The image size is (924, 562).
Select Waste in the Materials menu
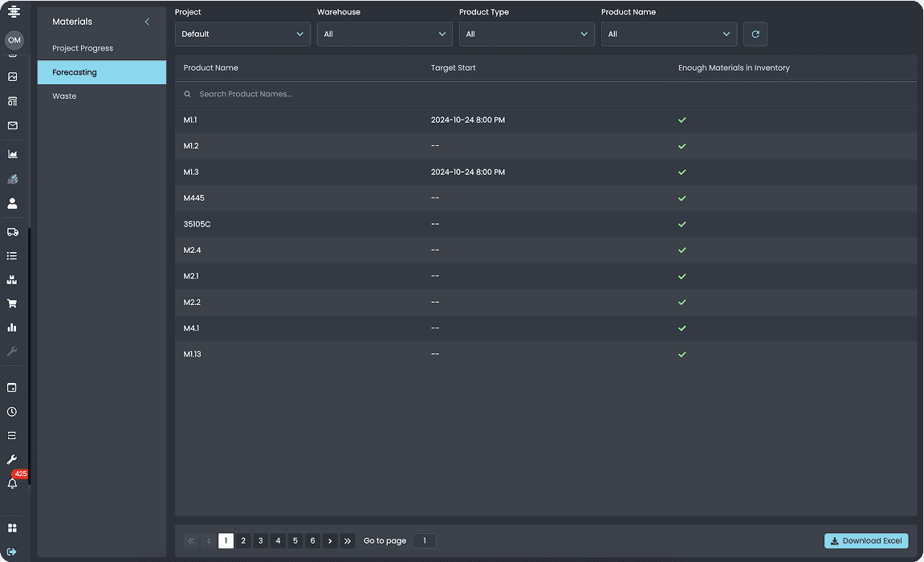click(64, 96)
